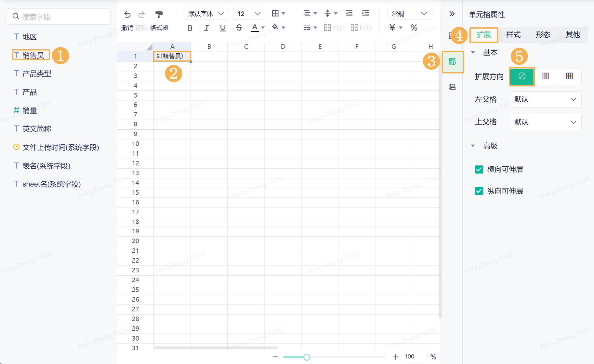Collapse the properties panel with double chevron
594x364 pixels.
tap(452, 14)
